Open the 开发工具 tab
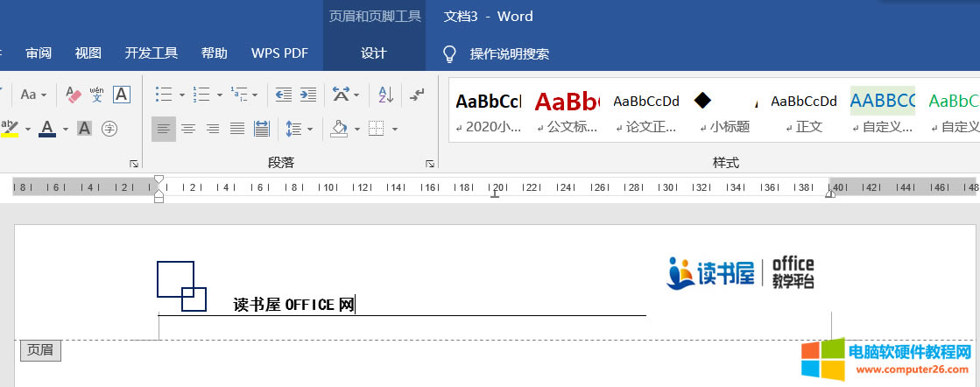Viewport: 980px width, 387px height. click(x=151, y=53)
